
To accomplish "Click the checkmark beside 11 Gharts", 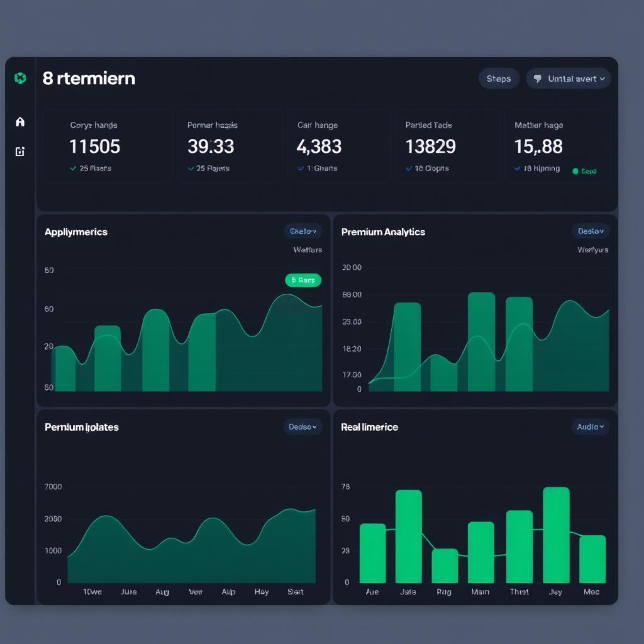I will click(301, 169).
